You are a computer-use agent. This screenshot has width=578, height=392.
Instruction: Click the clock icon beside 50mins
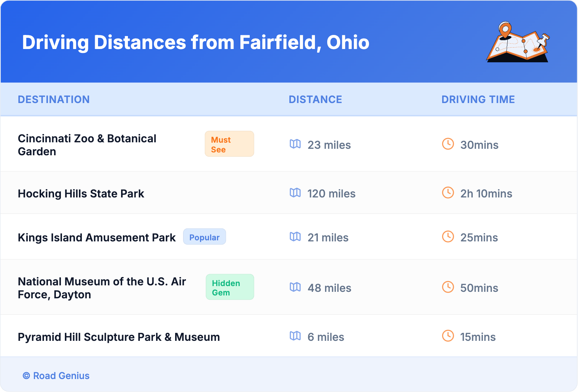(448, 287)
